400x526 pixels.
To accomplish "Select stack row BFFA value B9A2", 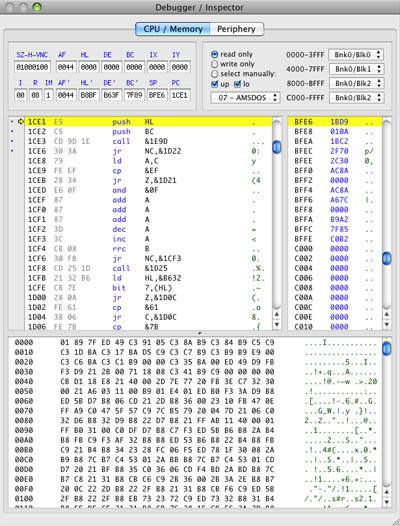I will (335, 219).
